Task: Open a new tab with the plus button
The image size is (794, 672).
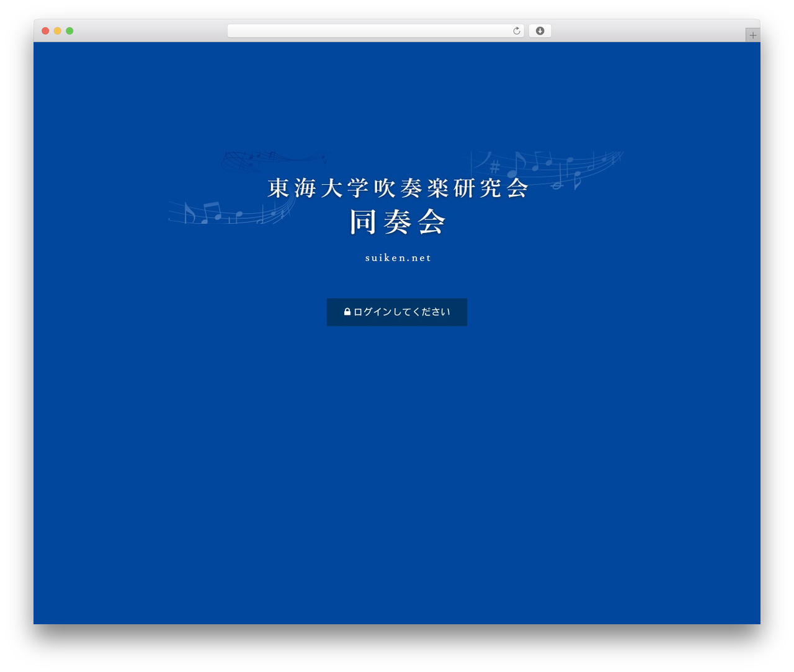Action: click(x=752, y=35)
